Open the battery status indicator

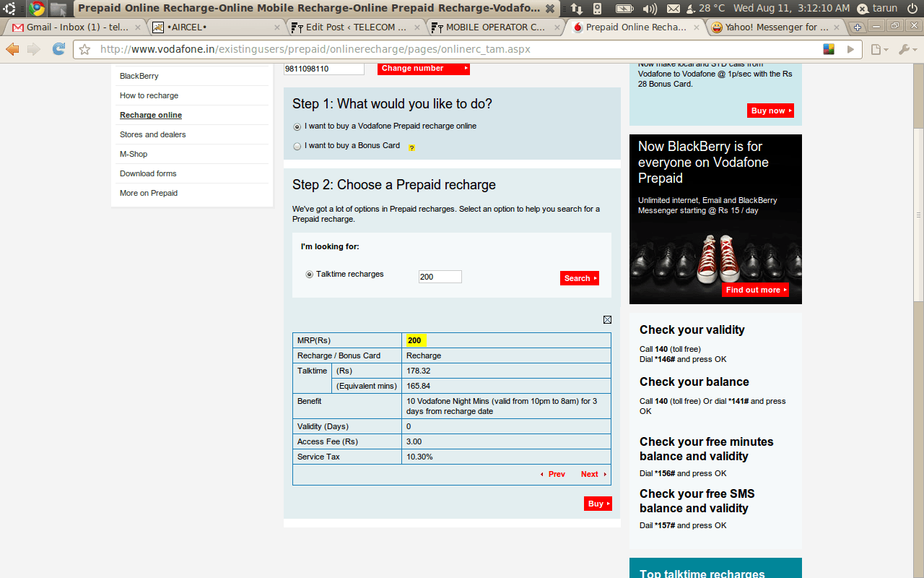[x=625, y=9]
